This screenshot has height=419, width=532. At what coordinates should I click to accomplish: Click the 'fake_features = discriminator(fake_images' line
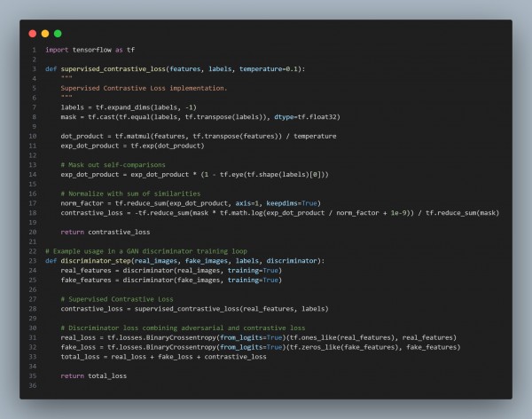click(x=171, y=280)
